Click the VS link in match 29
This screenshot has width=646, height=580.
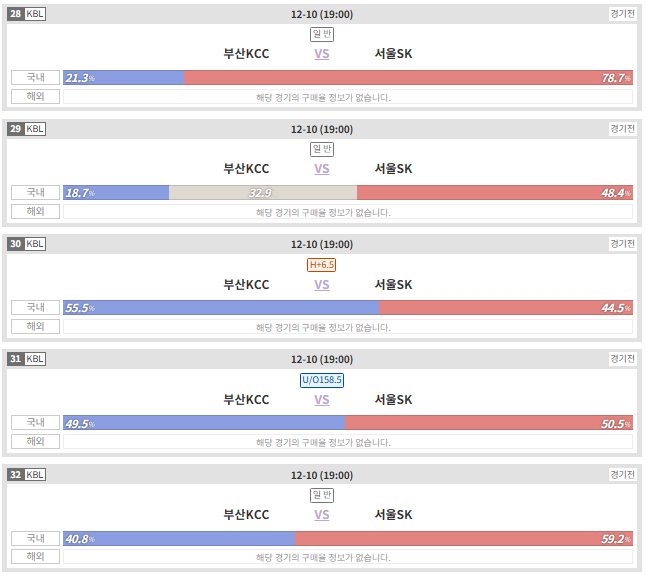[322, 169]
